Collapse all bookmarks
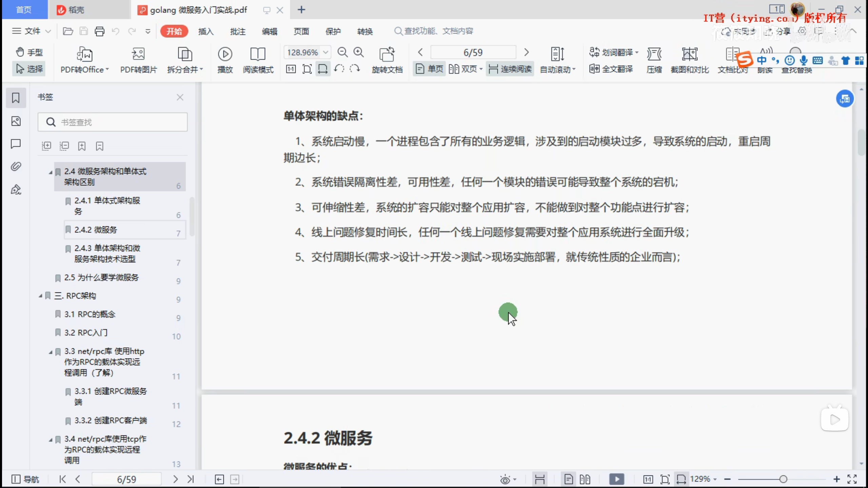Viewport: 868px width, 488px height. 64,146
